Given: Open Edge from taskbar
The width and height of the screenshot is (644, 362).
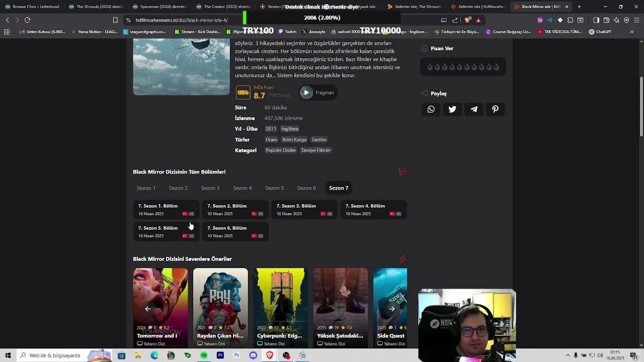Looking at the screenshot, I should (154, 355).
